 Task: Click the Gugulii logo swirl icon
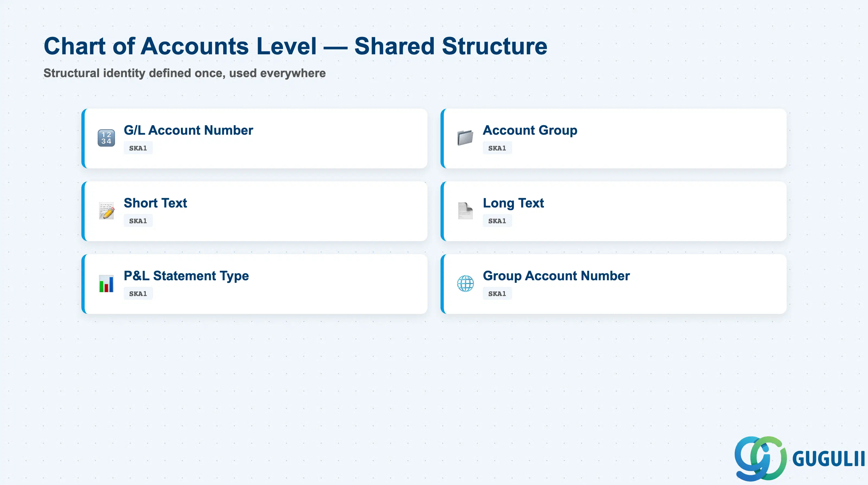tap(761, 458)
